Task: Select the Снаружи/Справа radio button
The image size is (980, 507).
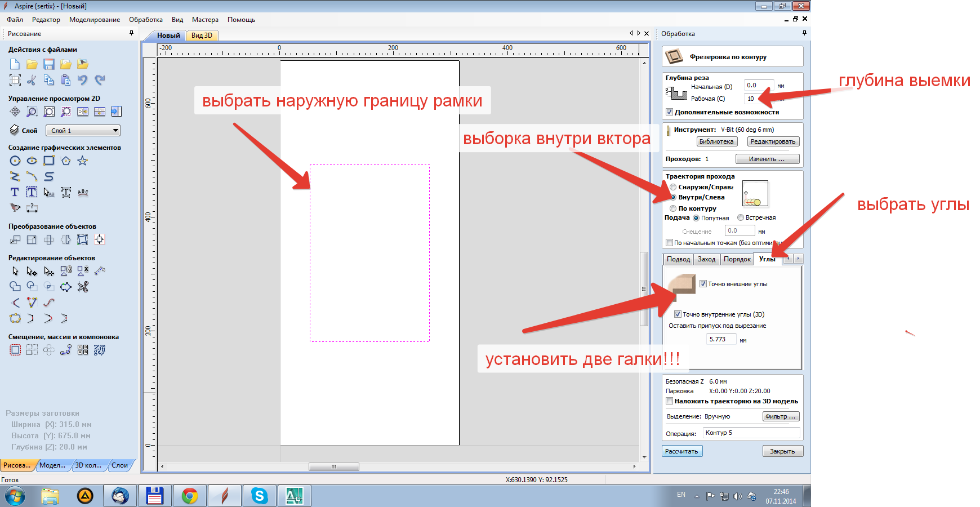Action: click(673, 187)
